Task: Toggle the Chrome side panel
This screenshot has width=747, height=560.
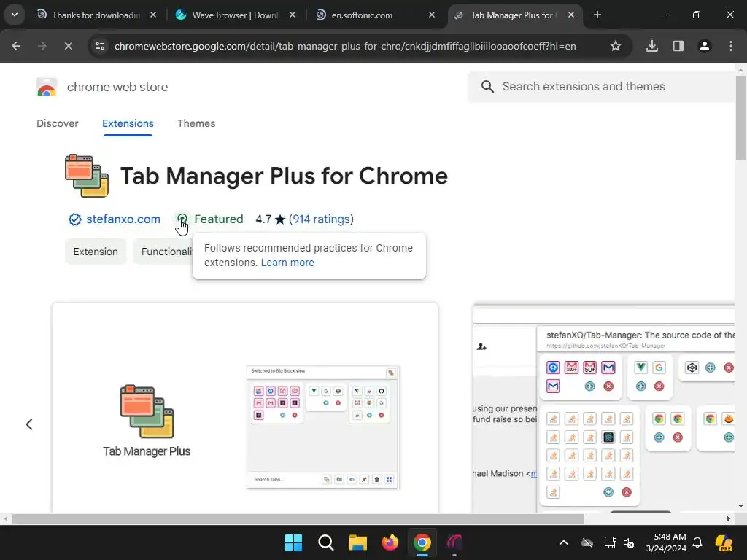Action: [x=678, y=46]
